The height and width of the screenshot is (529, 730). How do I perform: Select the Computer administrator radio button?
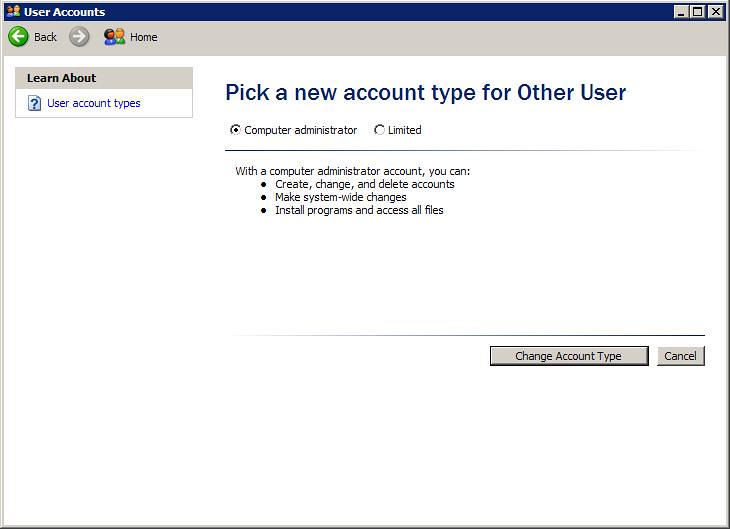[x=235, y=129]
